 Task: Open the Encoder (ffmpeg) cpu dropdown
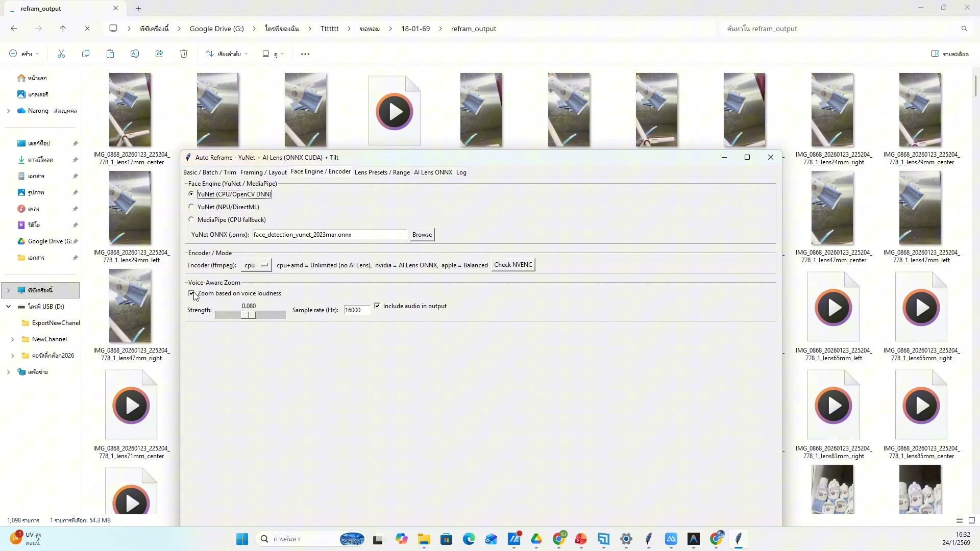point(256,265)
